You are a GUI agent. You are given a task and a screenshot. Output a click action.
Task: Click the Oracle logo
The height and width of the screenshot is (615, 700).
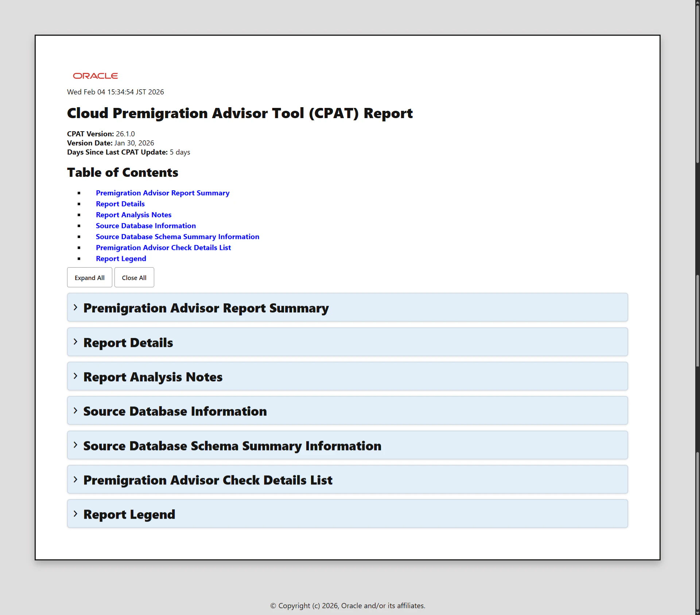(95, 76)
